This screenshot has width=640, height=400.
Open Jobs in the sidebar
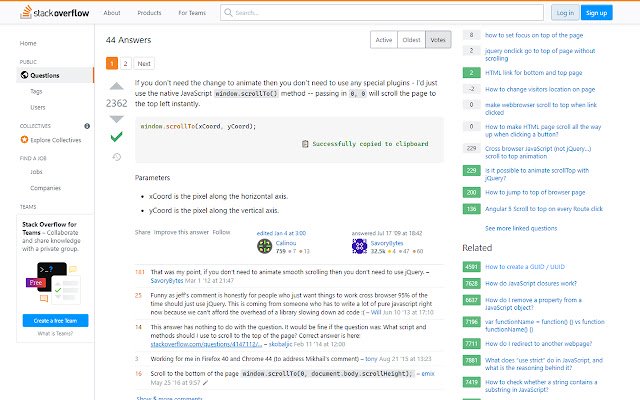36,172
